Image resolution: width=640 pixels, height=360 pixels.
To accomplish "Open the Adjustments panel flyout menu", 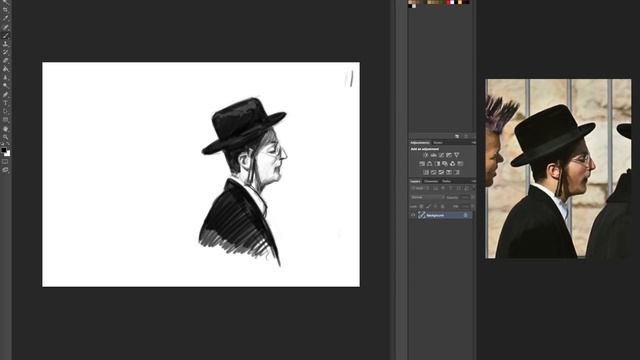I will click(x=474, y=143).
